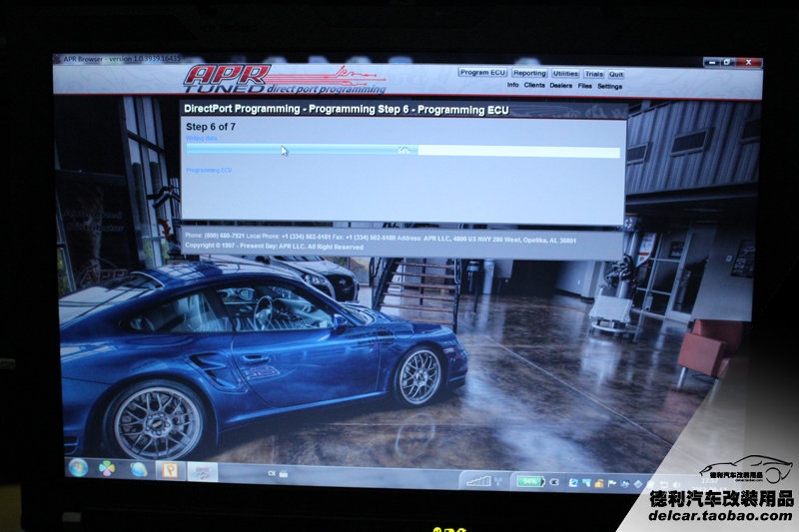Open the colorful pinwheel taskbar icon

click(x=107, y=468)
